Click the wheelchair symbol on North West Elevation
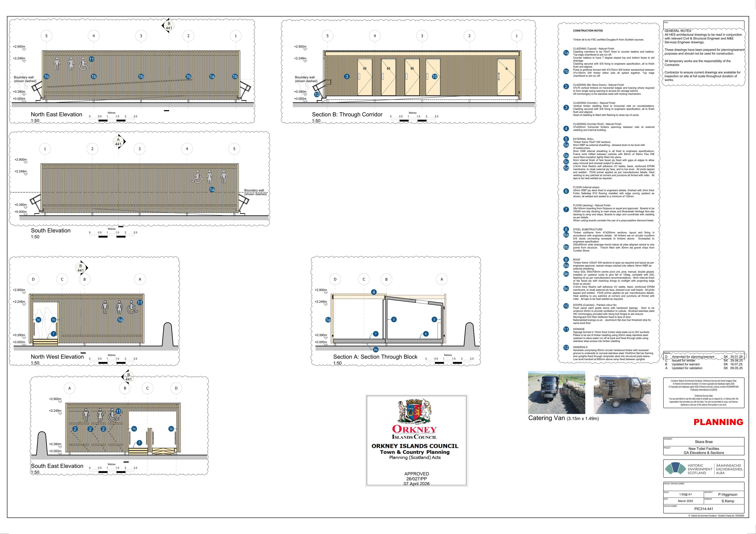Viewport: 756px width, 534px height. pos(132,307)
